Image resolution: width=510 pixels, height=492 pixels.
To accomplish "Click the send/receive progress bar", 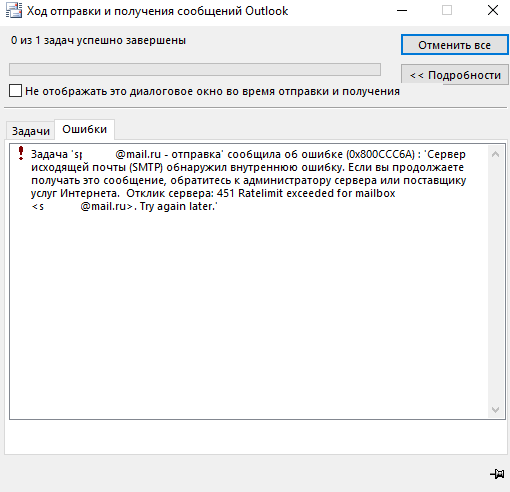I will 195,70.
